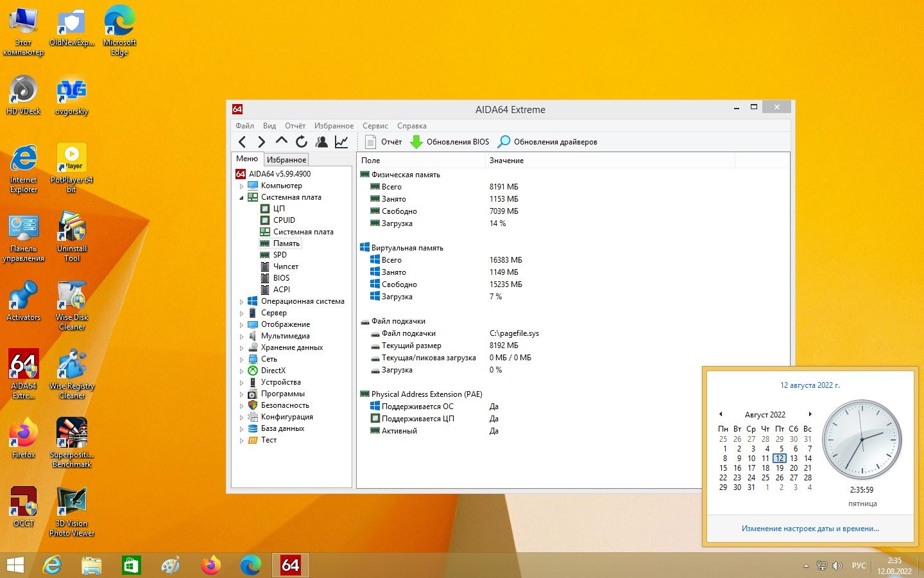This screenshot has height=578, width=924.
Task: Click Изменение настроек даты и времени link
Action: [810, 529]
